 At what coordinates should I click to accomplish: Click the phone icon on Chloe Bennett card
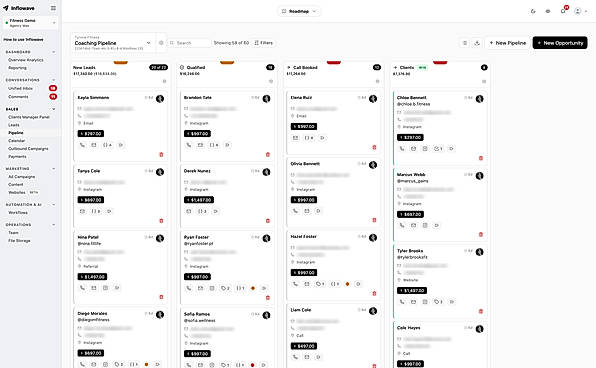[x=402, y=149]
